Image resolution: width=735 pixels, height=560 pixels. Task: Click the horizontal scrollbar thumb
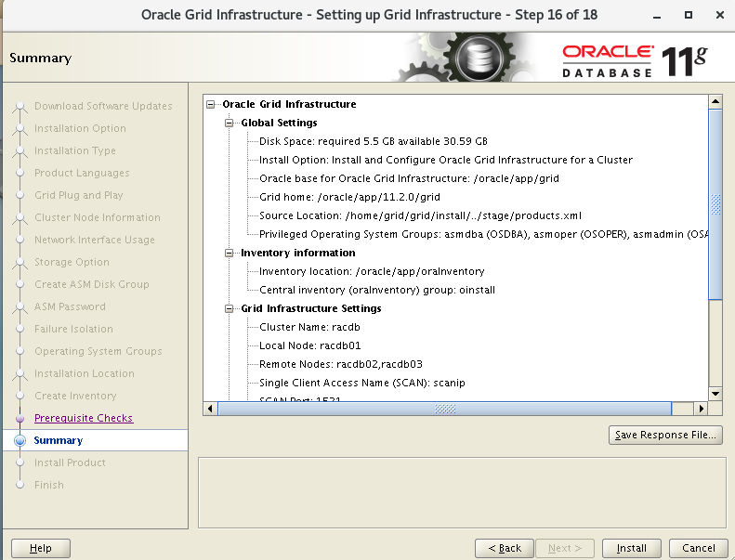445,409
